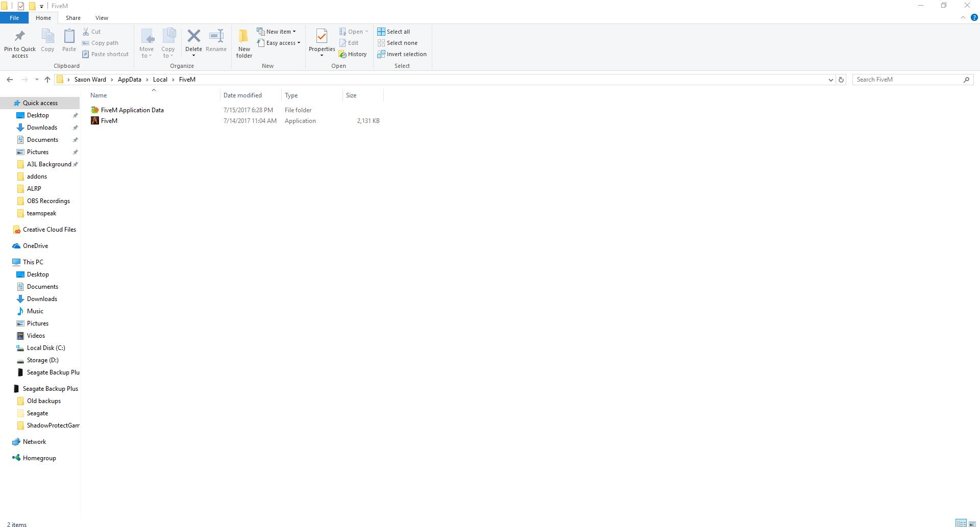Click Paste shortcut in the ribbon

[106, 54]
